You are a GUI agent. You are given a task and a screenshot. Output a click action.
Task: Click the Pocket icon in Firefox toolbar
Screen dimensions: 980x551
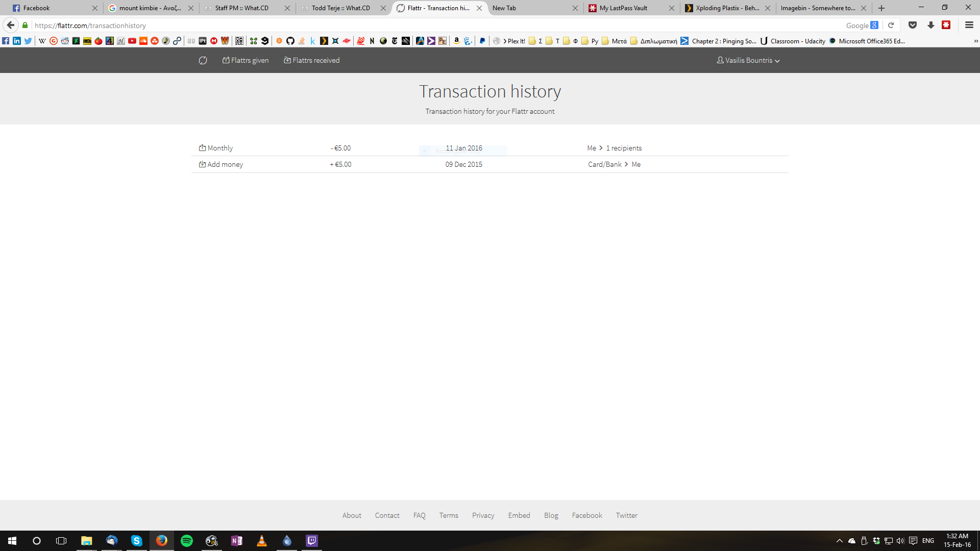tap(913, 25)
